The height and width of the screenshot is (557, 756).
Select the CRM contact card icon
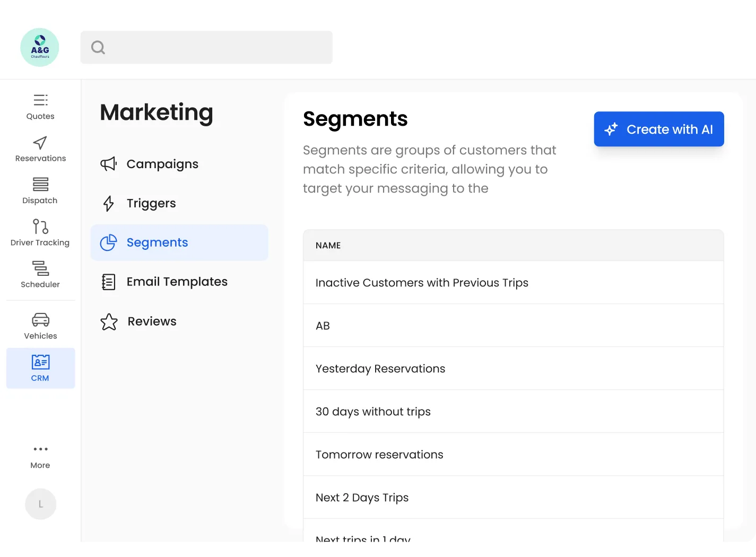coord(40,362)
